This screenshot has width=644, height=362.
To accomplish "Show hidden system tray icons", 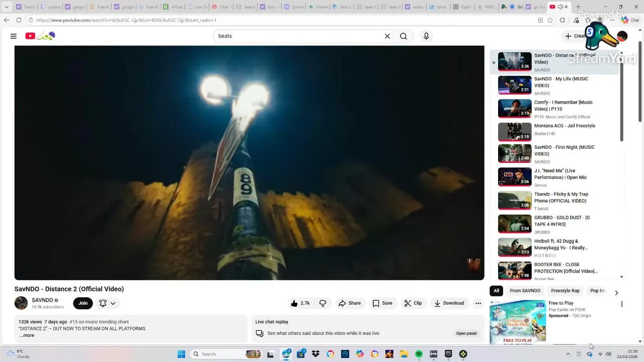I will [x=568, y=354].
